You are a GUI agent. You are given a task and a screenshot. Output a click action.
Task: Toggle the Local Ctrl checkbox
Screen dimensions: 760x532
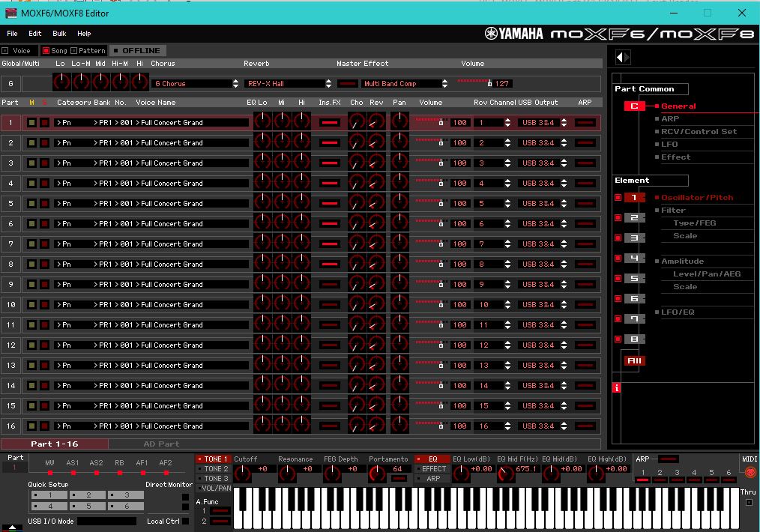185,522
